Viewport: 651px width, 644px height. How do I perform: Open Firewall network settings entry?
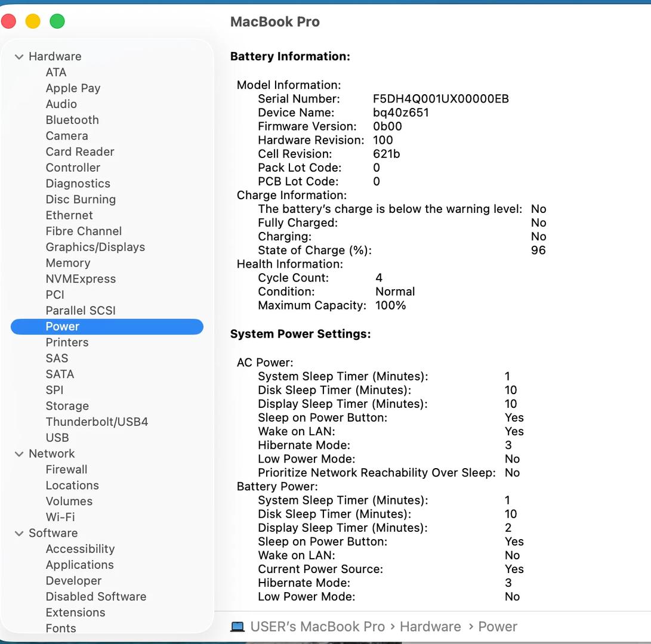[x=66, y=469]
